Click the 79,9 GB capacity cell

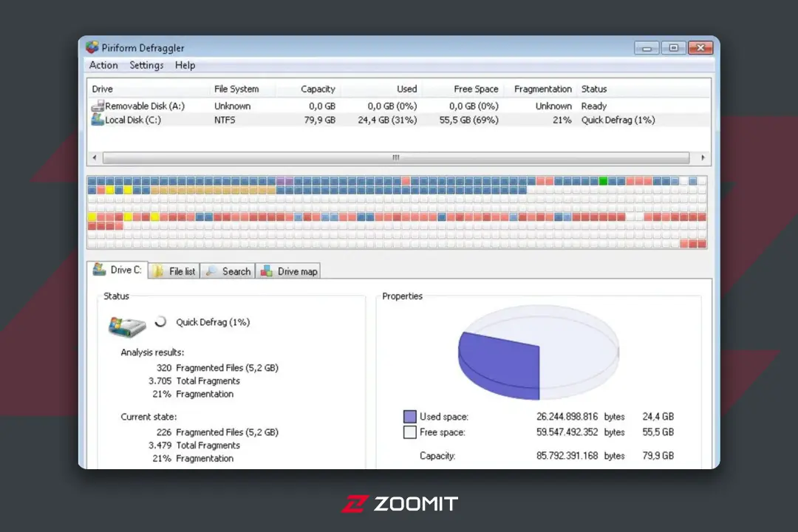click(320, 120)
